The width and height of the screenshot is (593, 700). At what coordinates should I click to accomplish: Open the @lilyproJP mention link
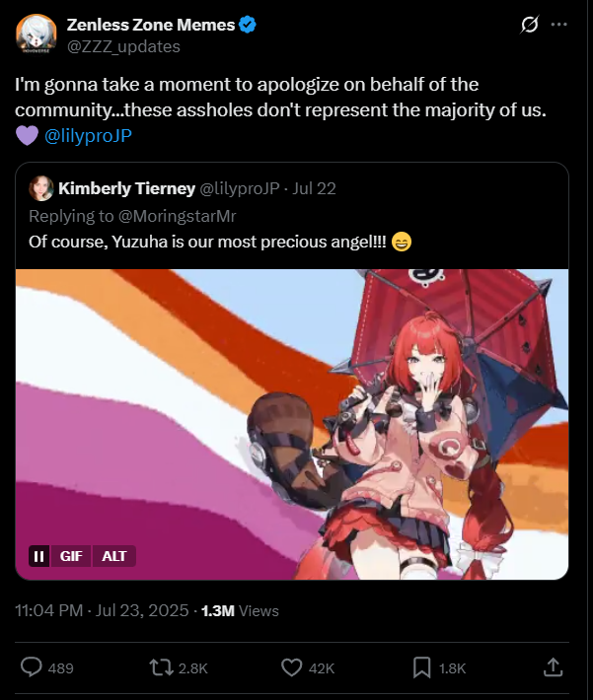88,136
